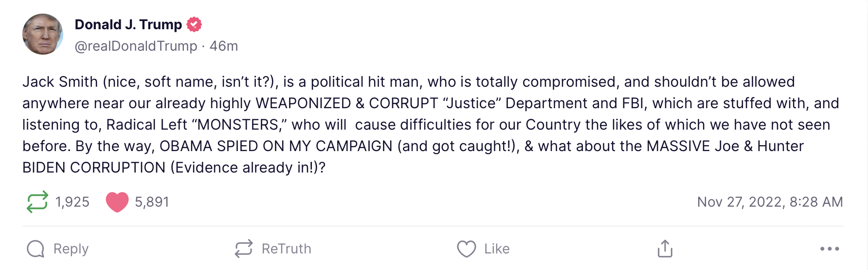Viewport: 868px width, 270px height.
Task: Click the red verified badge
Action: click(x=194, y=24)
